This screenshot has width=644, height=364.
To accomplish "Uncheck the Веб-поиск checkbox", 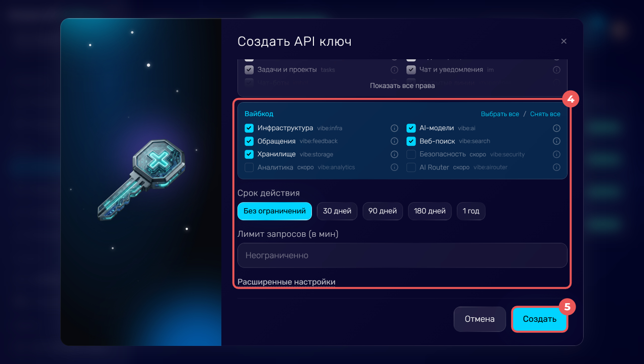I will tap(411, 141).
